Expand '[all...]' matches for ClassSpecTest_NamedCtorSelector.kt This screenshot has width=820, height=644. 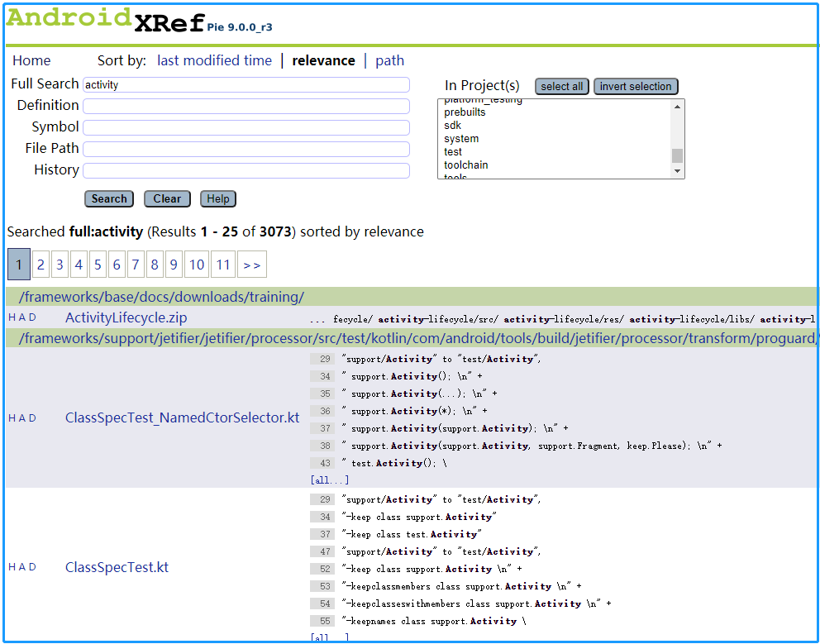point(330,479)
